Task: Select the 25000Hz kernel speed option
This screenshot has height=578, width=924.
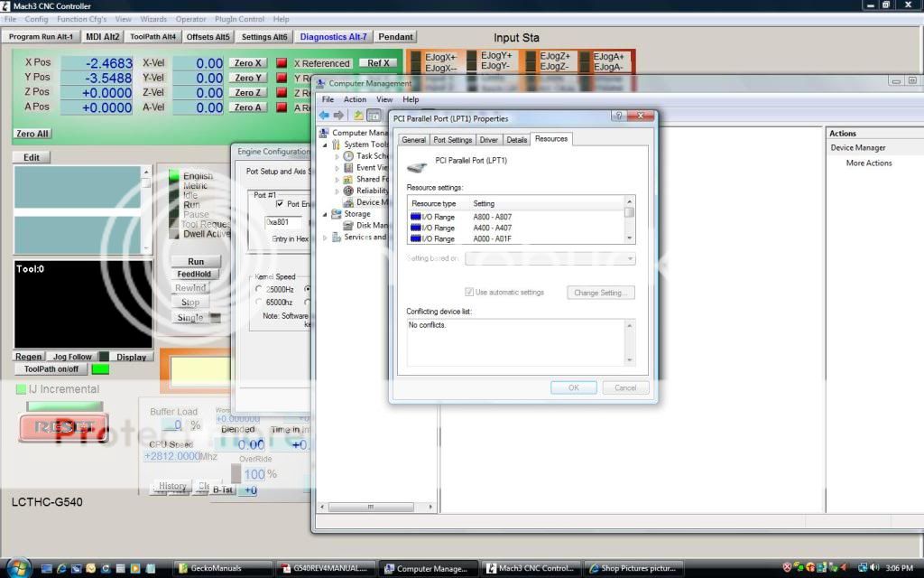Action: [260, 289]
